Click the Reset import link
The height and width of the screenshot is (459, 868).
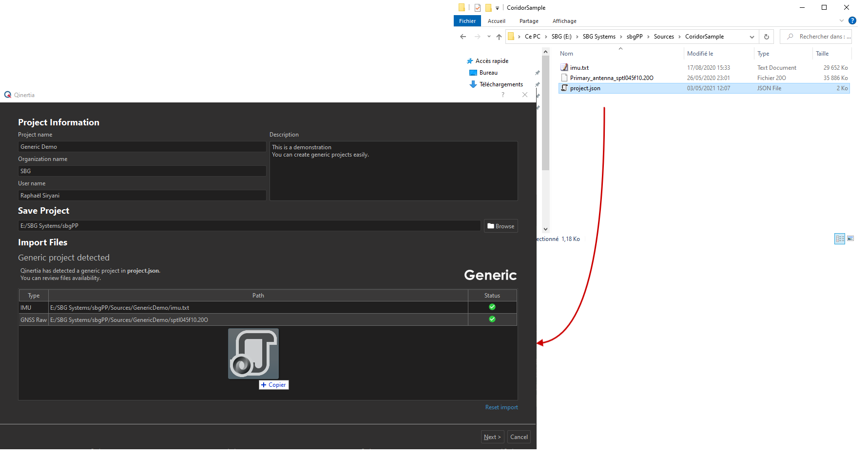click(x=501, y=407)
